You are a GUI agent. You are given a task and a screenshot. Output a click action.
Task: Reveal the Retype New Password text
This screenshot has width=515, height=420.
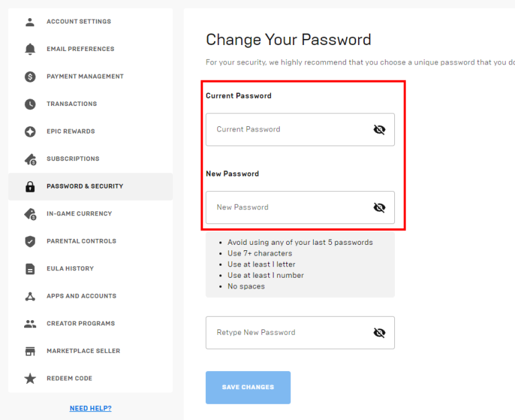coord(380,333)
